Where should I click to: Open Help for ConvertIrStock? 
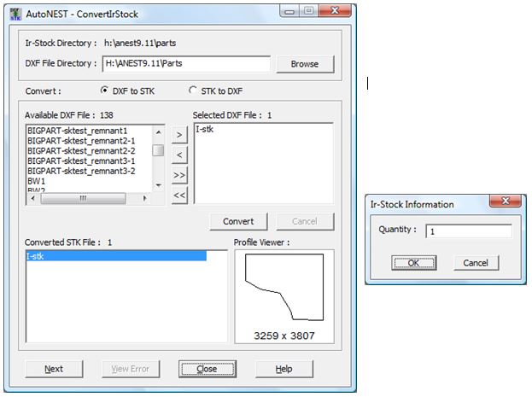(x=284, y=369)
